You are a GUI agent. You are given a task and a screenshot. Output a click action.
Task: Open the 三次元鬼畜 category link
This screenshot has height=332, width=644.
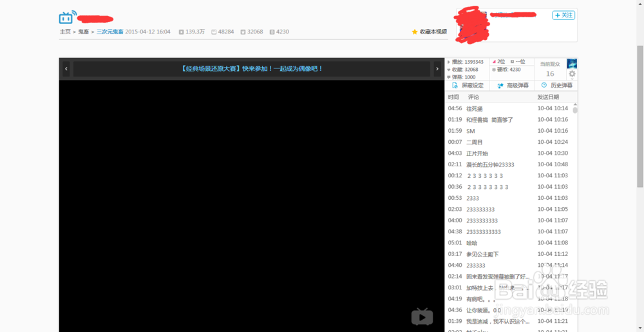(x=110, y=32)
